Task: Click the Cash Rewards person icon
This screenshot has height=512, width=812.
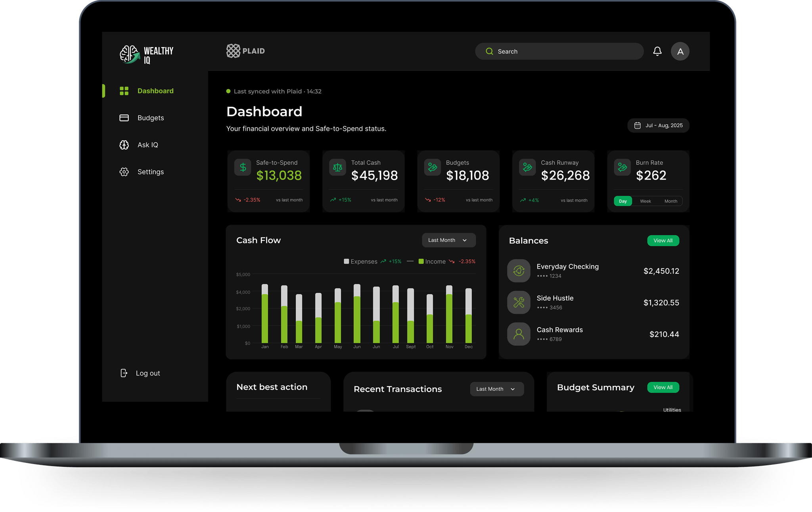Action: (519, 334)
